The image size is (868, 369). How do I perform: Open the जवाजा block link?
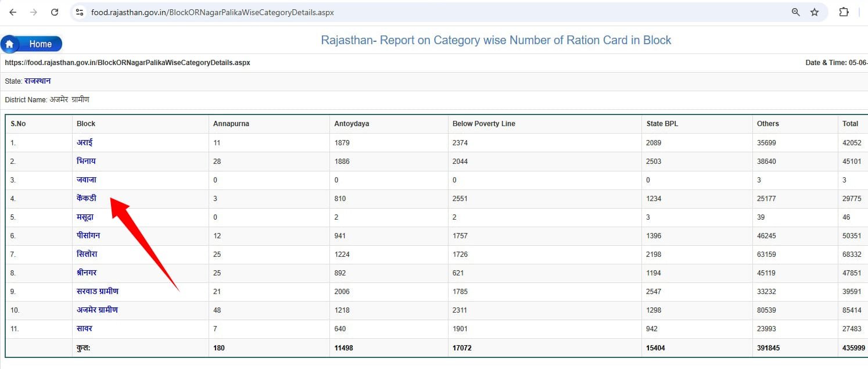coord(86,180)
